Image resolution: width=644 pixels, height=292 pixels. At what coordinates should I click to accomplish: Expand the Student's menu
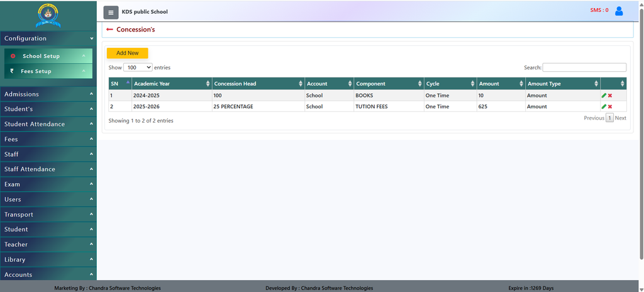point(48,109)
